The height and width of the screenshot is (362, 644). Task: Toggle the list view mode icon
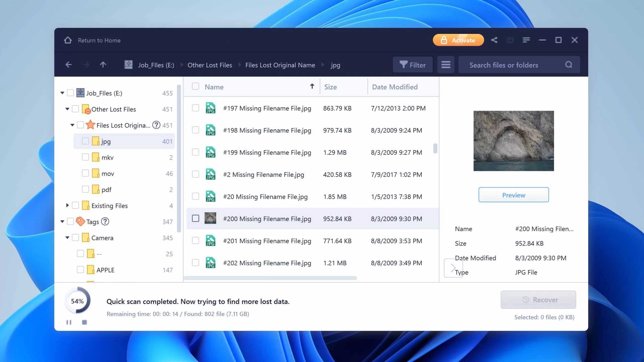[x=446, y=65]
